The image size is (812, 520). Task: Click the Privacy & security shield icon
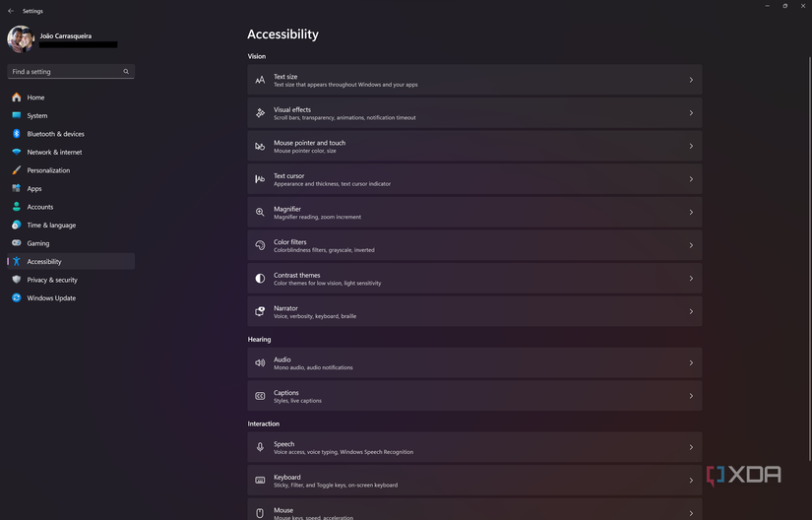17,280
